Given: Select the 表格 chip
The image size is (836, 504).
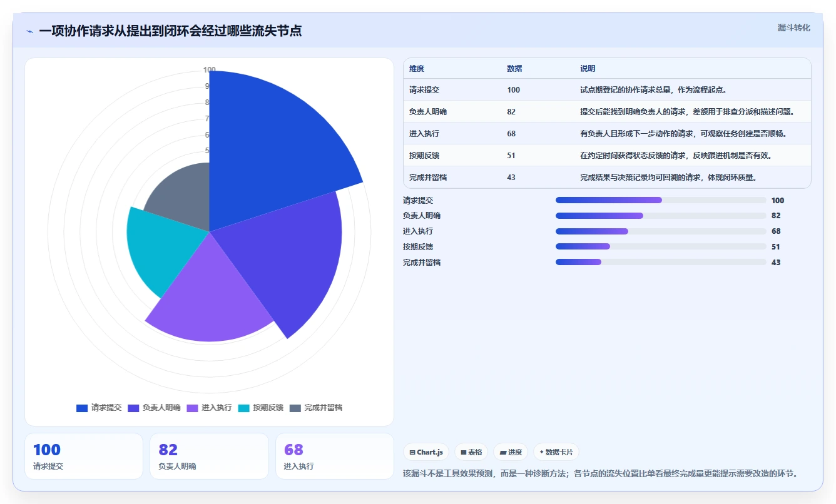Looking at the screenshot, I should point(471,452).
